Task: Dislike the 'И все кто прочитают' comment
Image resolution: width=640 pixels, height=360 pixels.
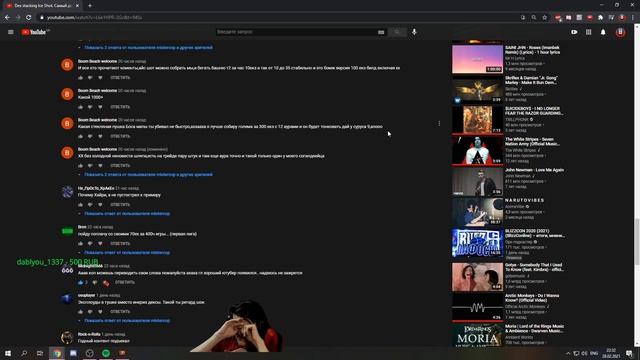Action: coord(90,78)
